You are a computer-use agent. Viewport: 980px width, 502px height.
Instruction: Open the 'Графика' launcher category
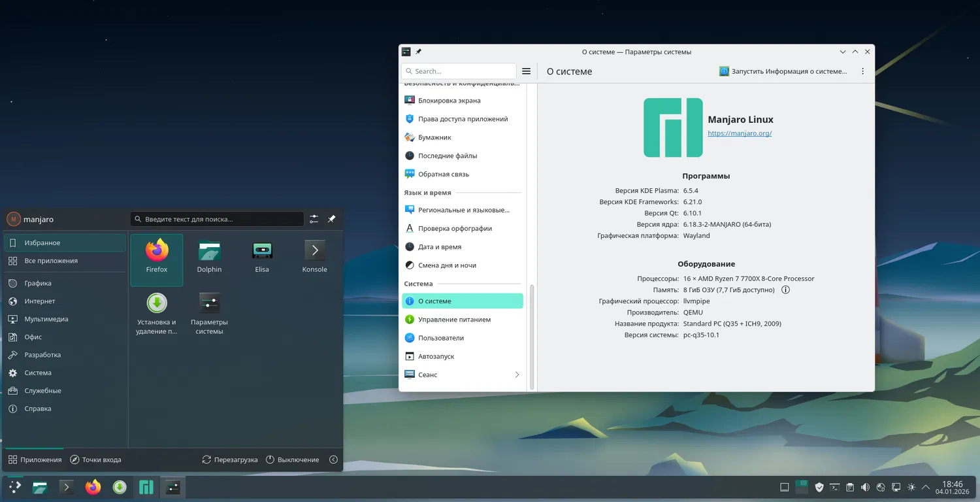pyautogui.click(x=65, y=283)
